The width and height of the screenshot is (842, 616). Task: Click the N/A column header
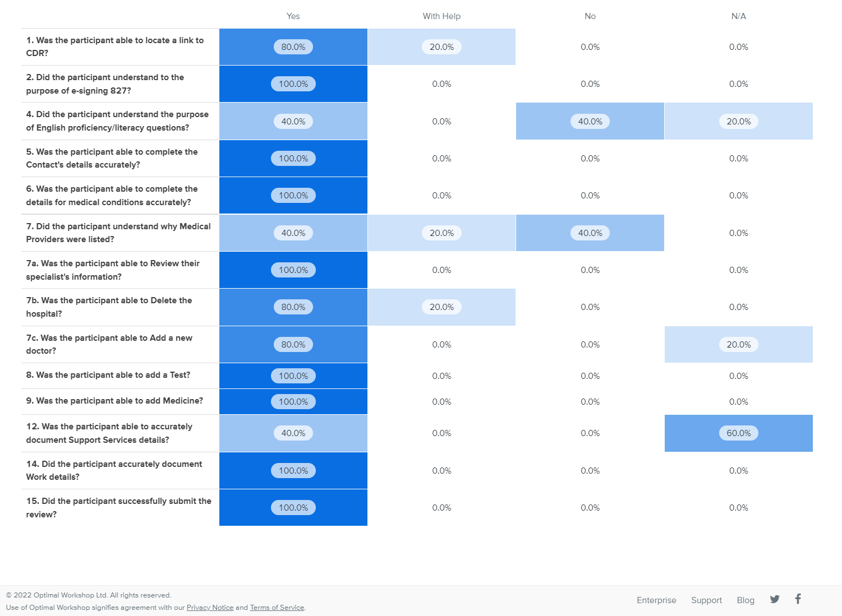coord(738,16)
